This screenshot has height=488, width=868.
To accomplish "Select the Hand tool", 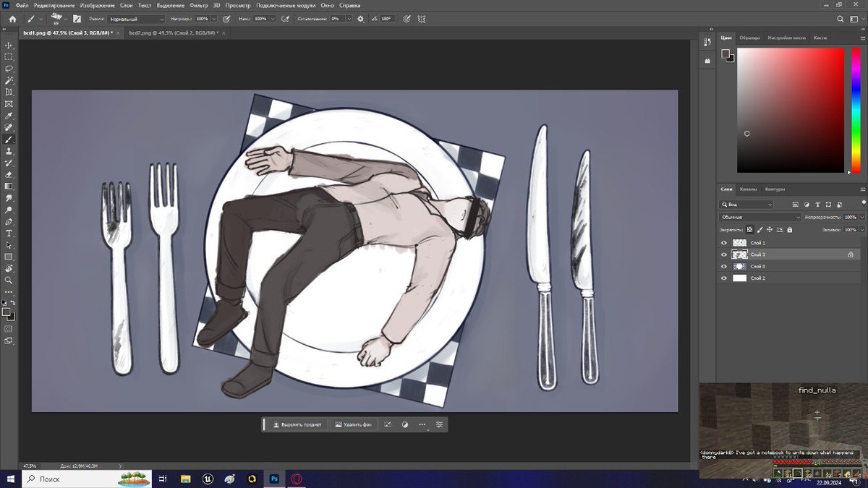I will [x=9, y=268].
